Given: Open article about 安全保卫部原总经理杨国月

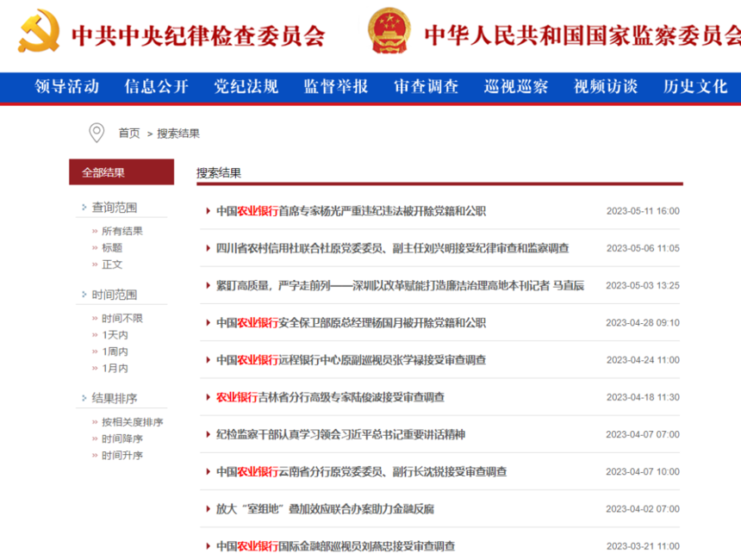Looking at the screenshot, I should click(352, 323).
